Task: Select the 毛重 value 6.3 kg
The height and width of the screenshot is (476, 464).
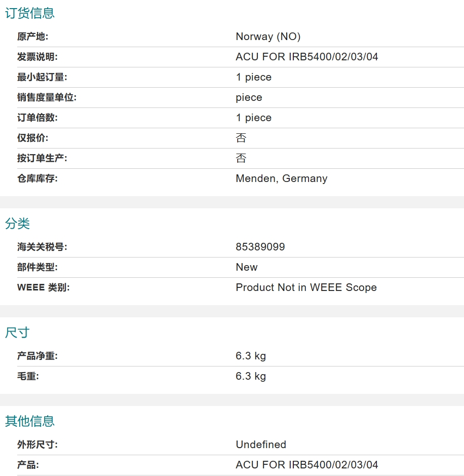Action: (251, 377)
